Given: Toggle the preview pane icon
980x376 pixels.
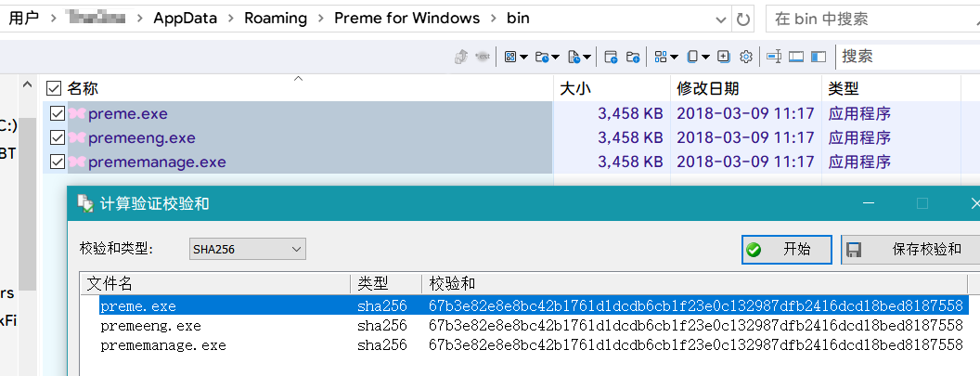Looking at the screenshot, I should (796, 57).
